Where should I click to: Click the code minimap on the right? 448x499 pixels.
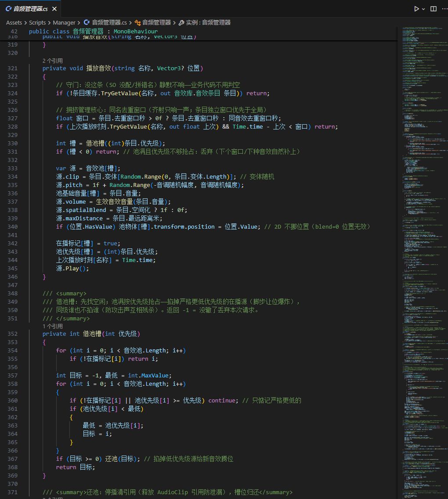pos(424,263)
